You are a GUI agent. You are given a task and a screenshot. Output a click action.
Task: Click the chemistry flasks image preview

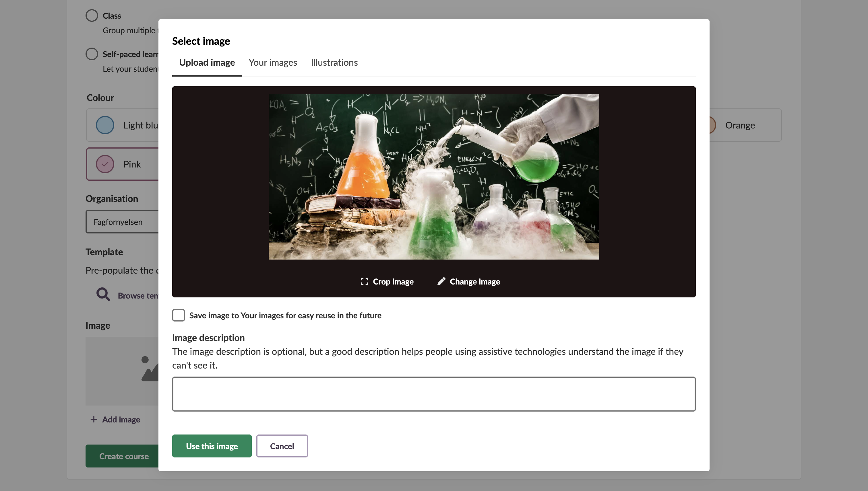click(x=434, y=177)
